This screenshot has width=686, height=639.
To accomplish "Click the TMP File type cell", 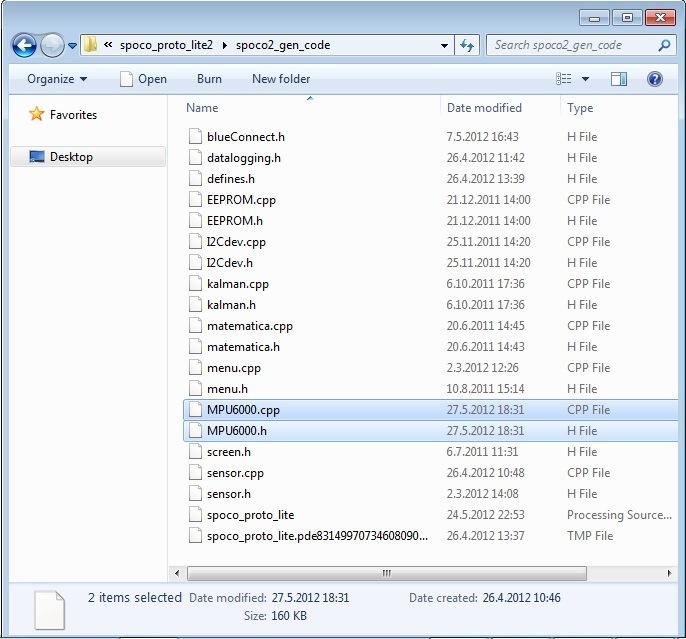I will coord(590,536).
